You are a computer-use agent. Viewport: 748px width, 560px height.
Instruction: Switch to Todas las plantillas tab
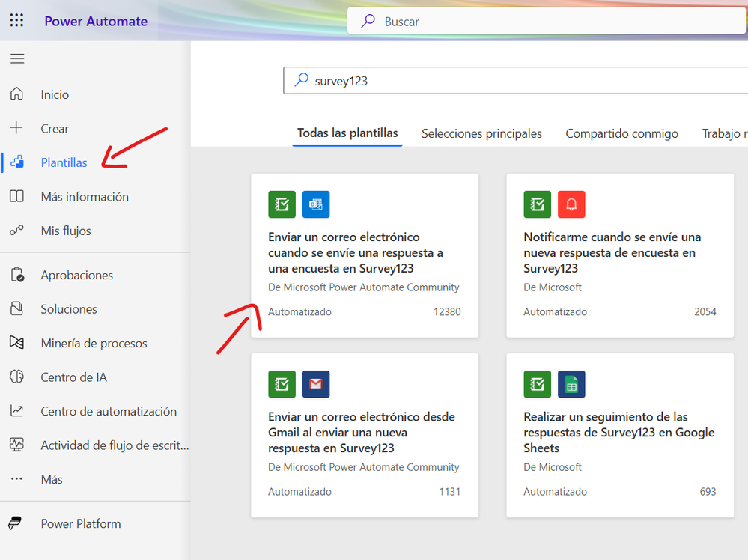pyautogui.click(x=347, y=133)
